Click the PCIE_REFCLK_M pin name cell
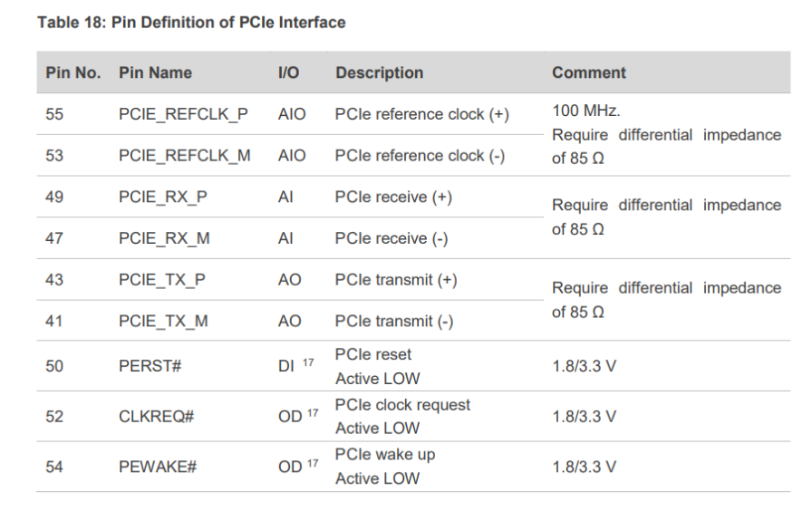The width and height of the screenshot is (812, 511). tap(184, 156)
